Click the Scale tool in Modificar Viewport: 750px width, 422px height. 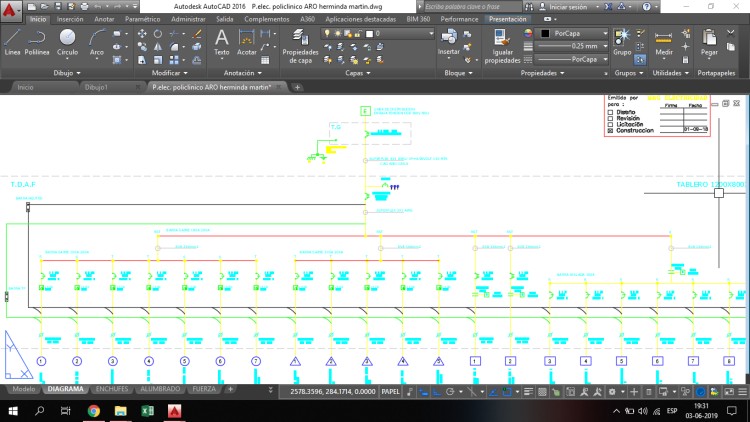point(158,60)
